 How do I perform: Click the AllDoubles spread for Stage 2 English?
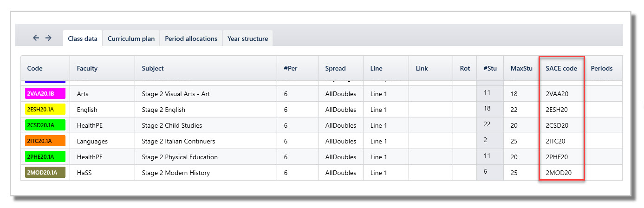click(341, 110)
